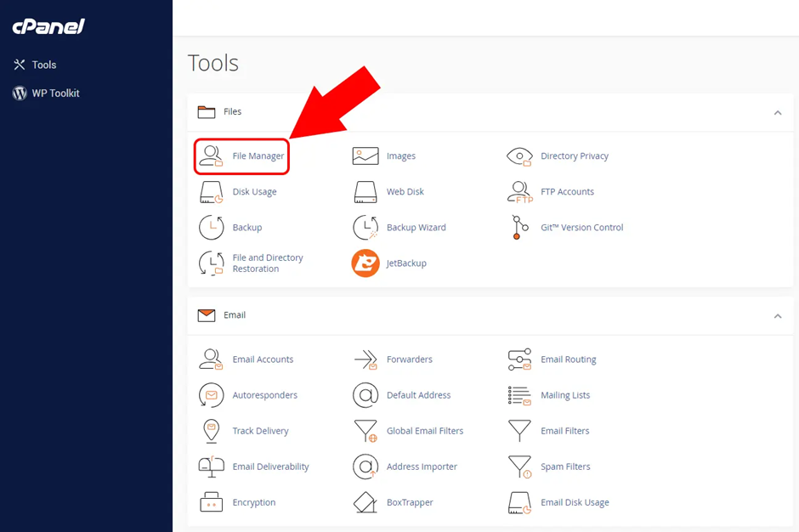799x532 pixels.
Task: Open the File Manager link
Action: [x=258, y=156]
